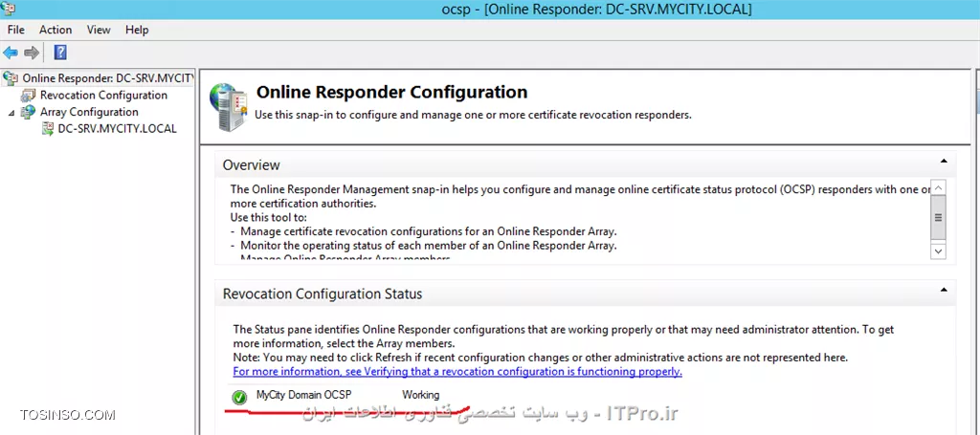Select Online Responder root tree node

108,78
